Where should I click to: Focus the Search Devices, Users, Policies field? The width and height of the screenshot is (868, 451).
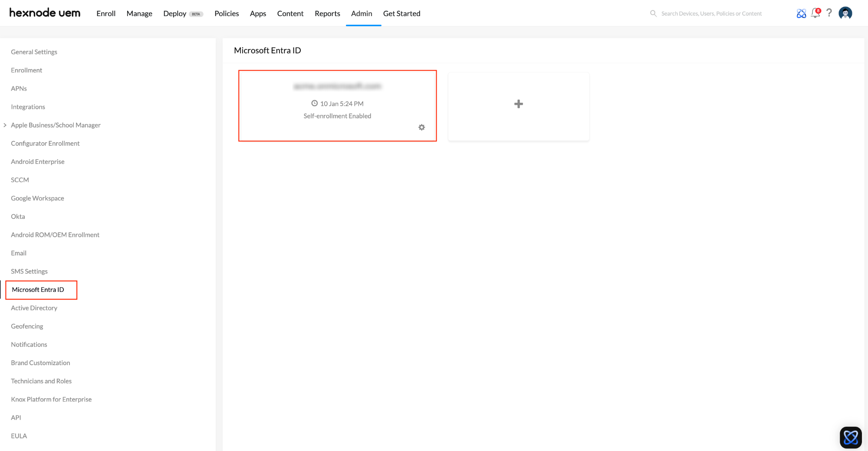pyautogui.click(x=711, y=13)
